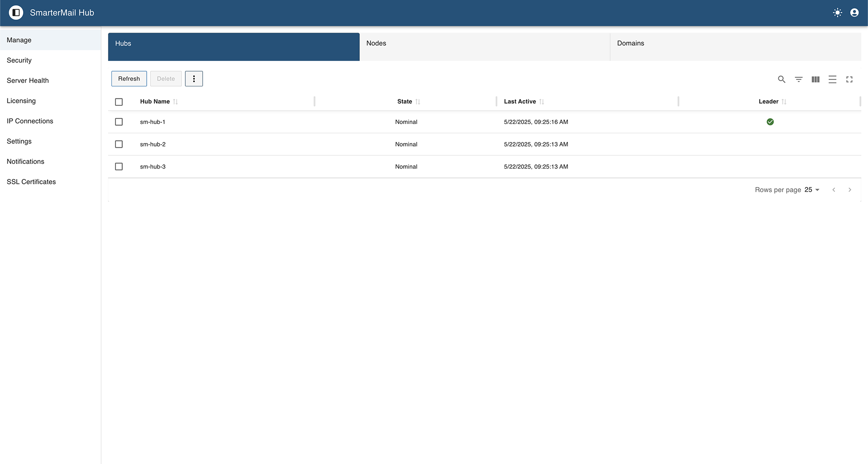Image resolution: width=868 pixels, height=464 pixels.
Task: Open Security in the sidebar
Action: coord(50,60)
